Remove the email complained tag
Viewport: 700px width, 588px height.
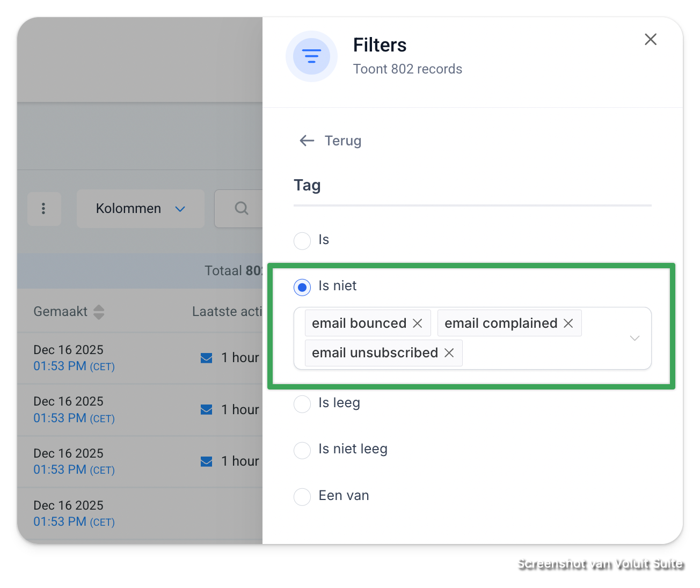(x=568, y=323)
